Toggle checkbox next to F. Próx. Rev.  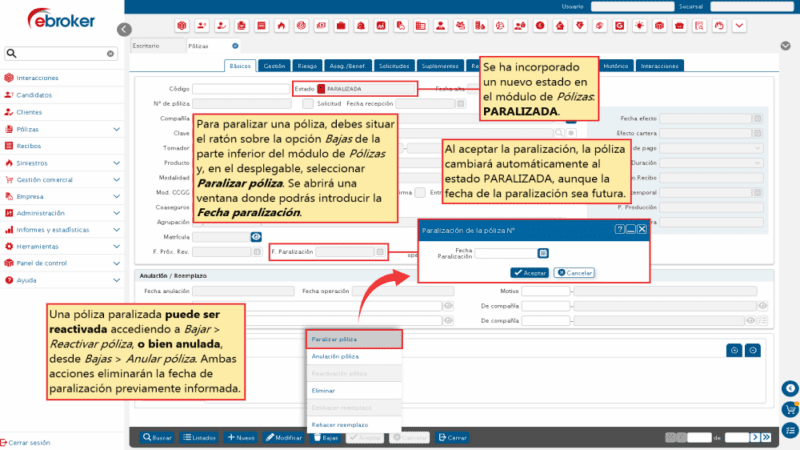[x=255, y=252]
